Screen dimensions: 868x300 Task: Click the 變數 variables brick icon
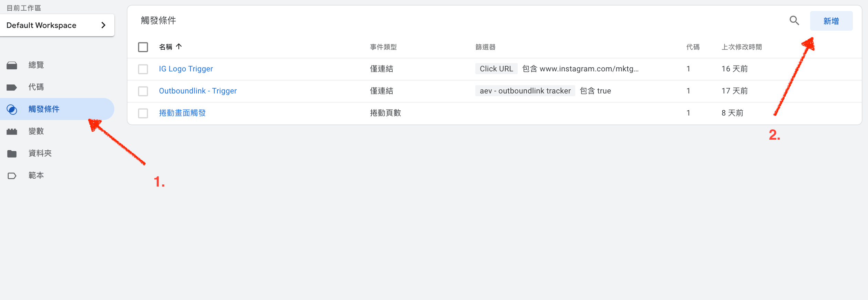pyautogui.click(x=12, y=131)
